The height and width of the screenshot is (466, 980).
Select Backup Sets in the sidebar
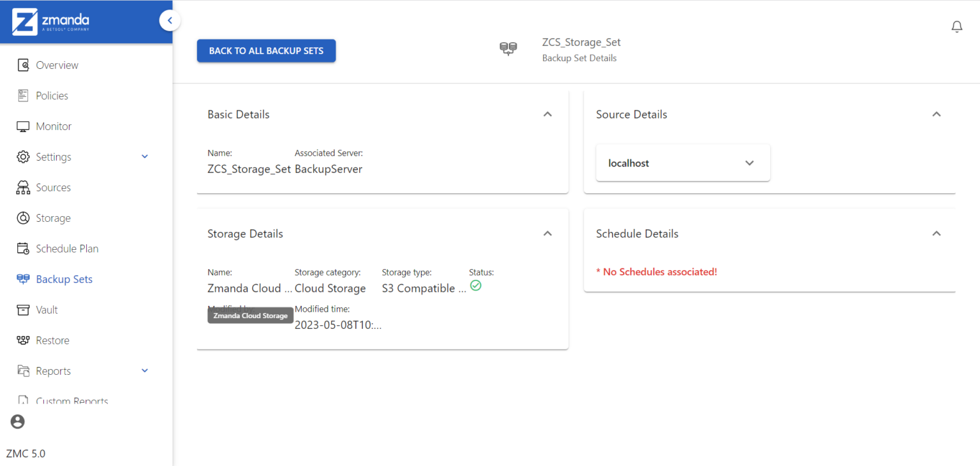click(23, 279)
